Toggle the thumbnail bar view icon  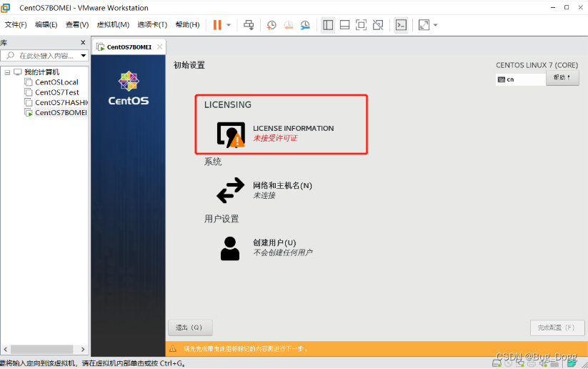point(344,25)
